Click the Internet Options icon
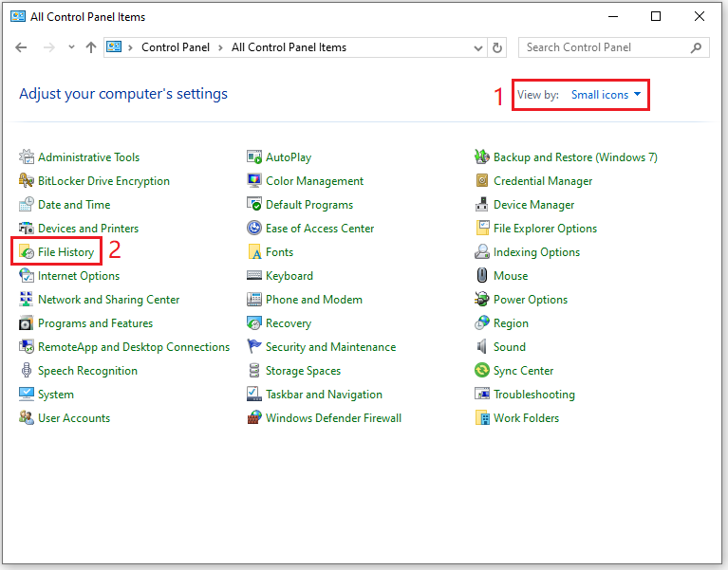The height and width of the screenshot is (570, 728). [x=27, y=275]
